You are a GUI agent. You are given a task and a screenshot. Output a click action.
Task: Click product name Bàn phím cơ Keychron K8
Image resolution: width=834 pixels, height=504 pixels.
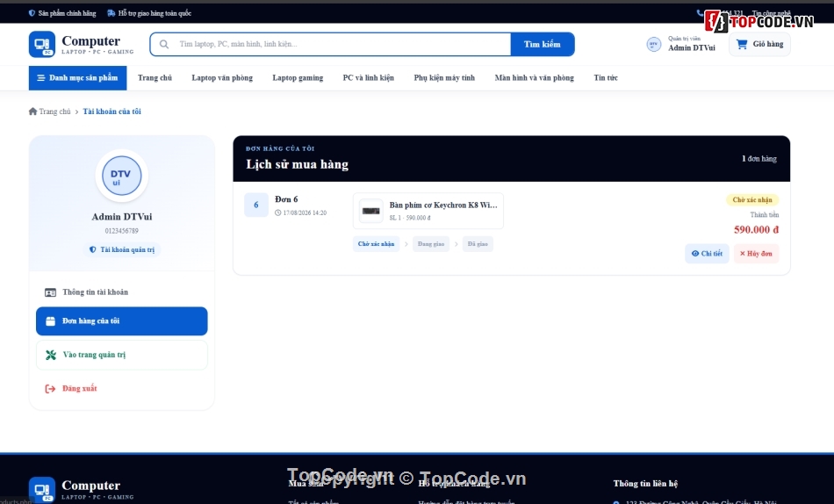coord(443,205)
